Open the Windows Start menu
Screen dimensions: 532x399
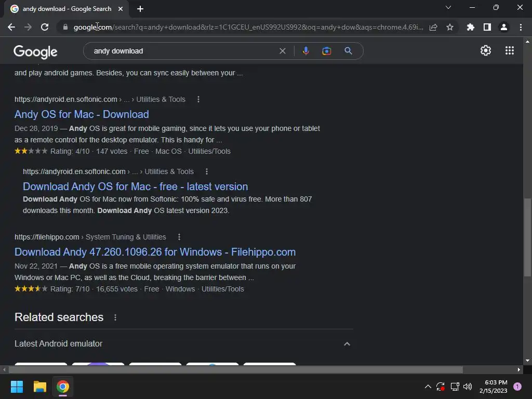click(17, 387)
